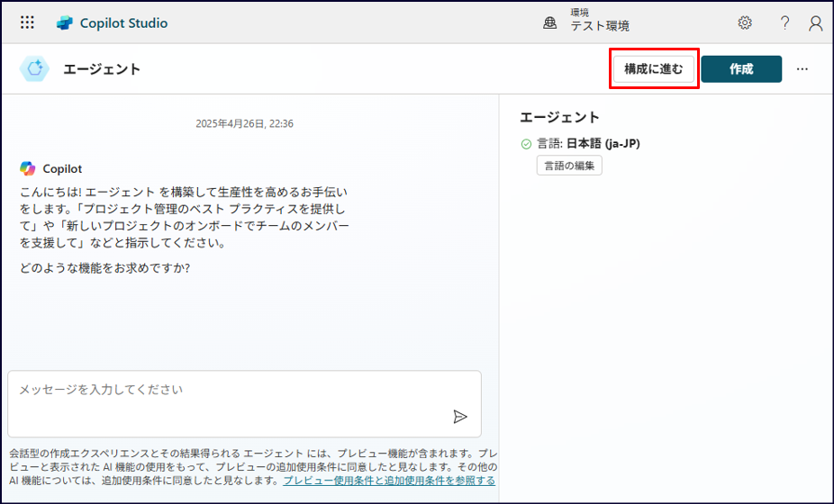The height and width of the screenshot is (504, 834).
Task: Click the 日本語 (ja-JP) language value
Action: coord(603,143)
